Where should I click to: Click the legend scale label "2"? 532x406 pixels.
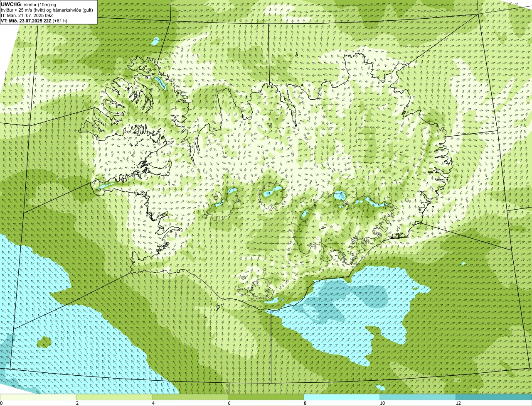pyautogui.click(x=77, y=403)
